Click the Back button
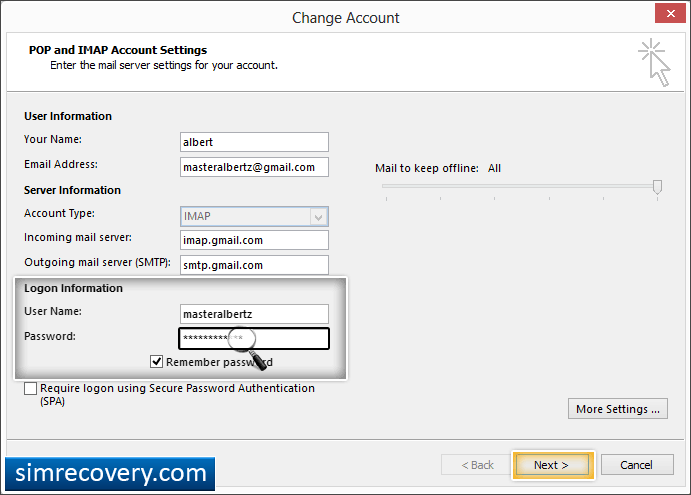 coord(477,465)
